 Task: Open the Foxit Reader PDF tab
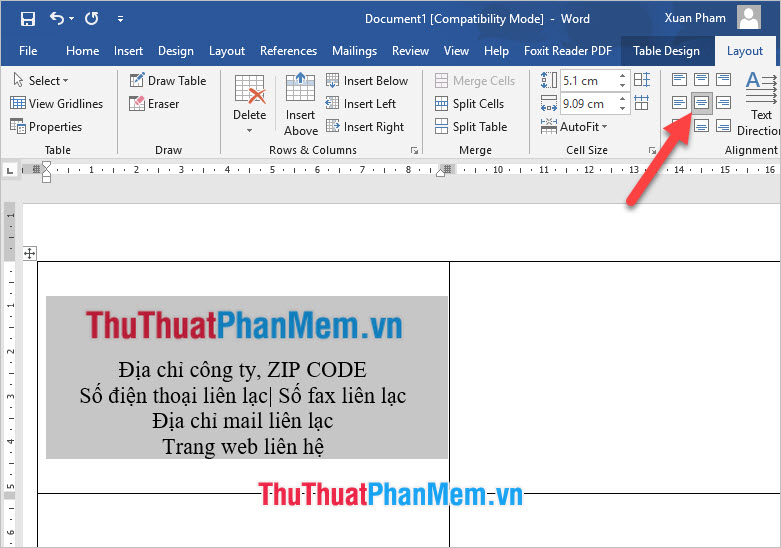tap(568, 51)
